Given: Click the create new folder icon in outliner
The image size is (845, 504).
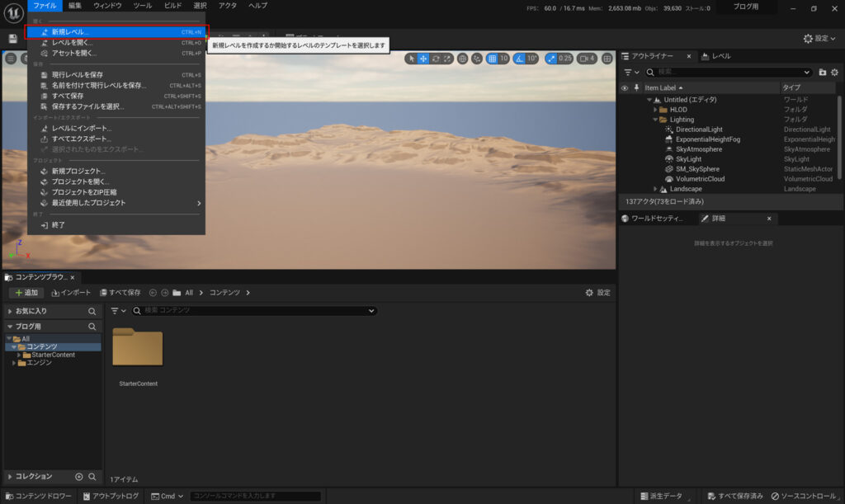Looking at the screenshot, I should 822,73.
